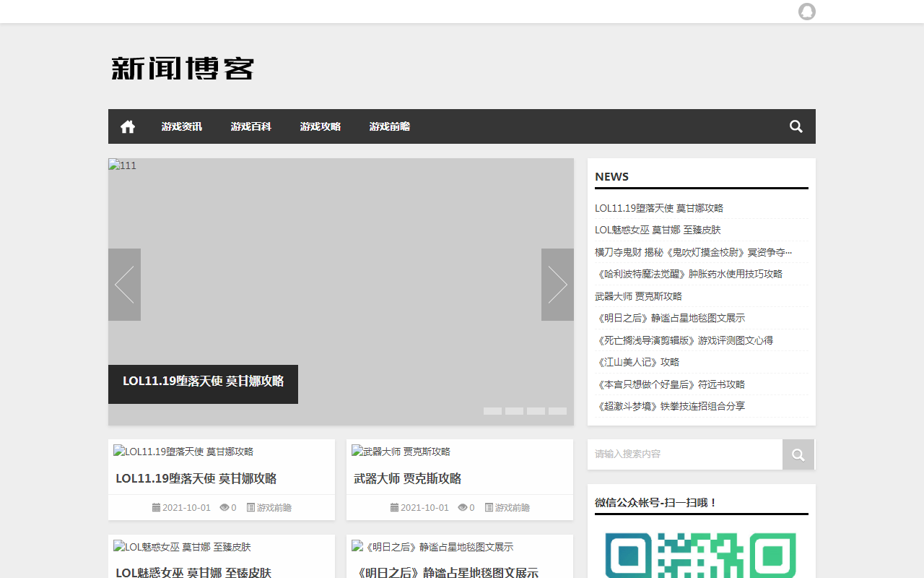The width and height of the screenshot is (924, 578).
Task: Click the 2021-10-01 date under 武器大师 card
Action: point(424,508)
